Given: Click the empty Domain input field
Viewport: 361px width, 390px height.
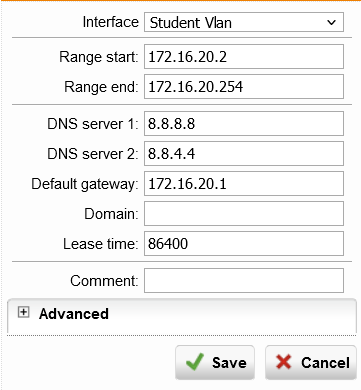Looking at the screenshot, I should click(x=244, y=214).
